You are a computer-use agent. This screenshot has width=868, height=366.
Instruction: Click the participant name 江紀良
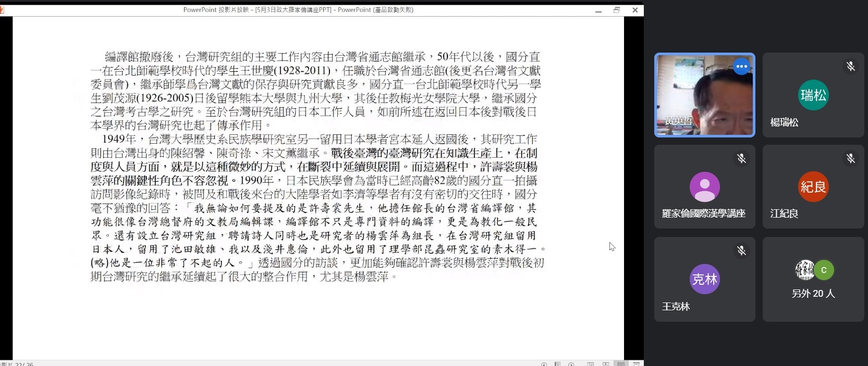click(x=784, y=213)
